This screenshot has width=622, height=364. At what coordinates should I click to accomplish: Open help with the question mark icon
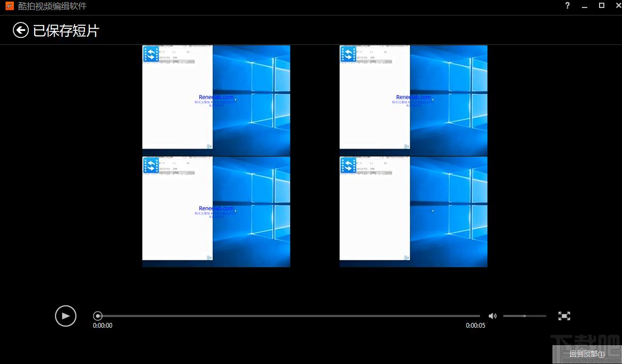(567, 6)
